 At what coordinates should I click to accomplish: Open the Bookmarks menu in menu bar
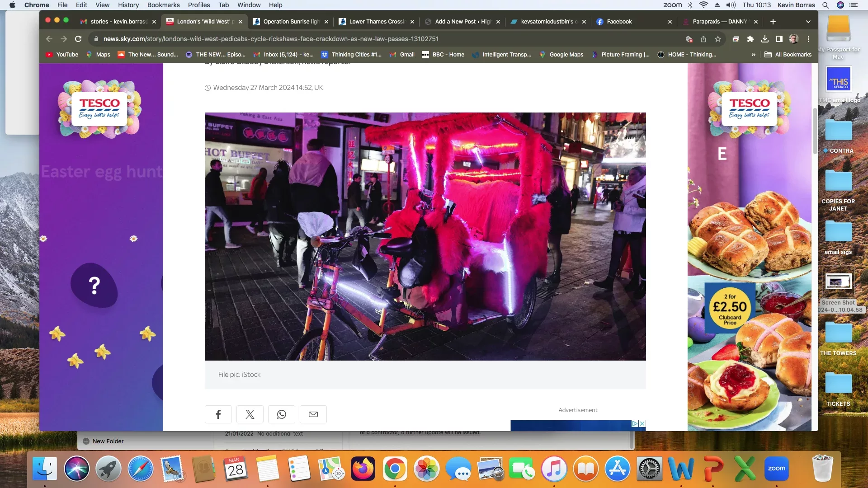pos(163,5)
